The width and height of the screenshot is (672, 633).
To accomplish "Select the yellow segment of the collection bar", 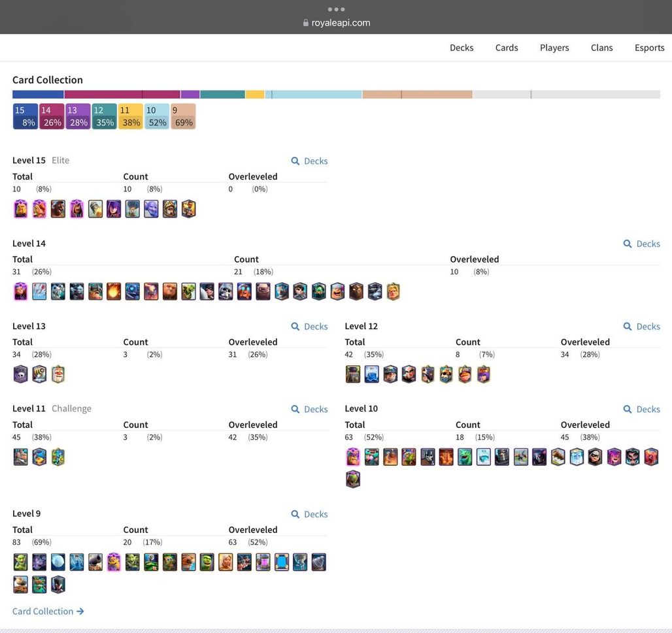I will (x=254, y=94).
